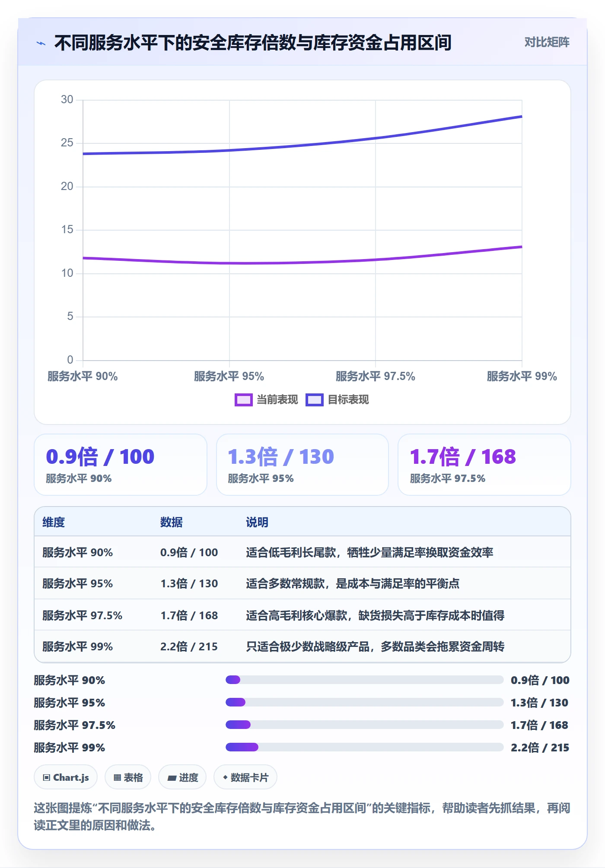Click the 说明 column header
The image size is (605, 868).
[x=257, y=523]
